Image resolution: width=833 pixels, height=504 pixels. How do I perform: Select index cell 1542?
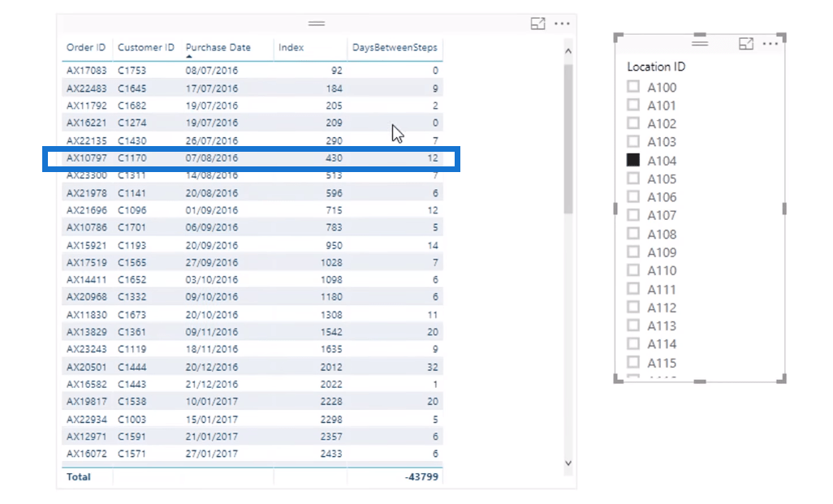tap(331, 332)
